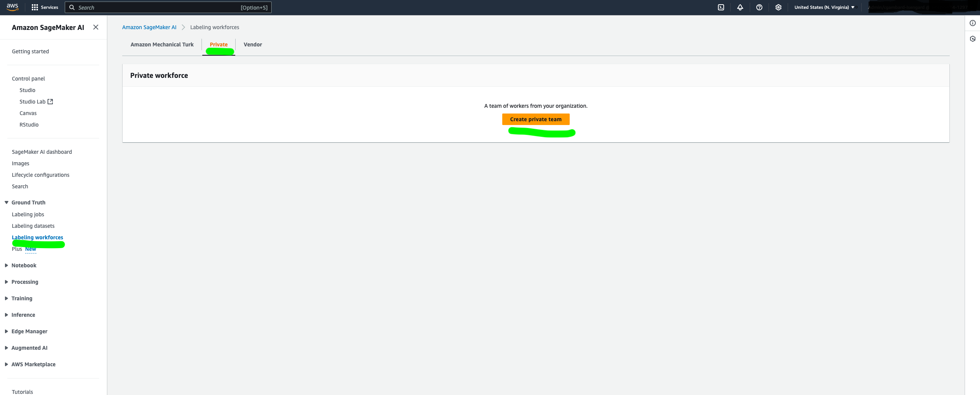Expand the Inference section

(x=7, y=315)
